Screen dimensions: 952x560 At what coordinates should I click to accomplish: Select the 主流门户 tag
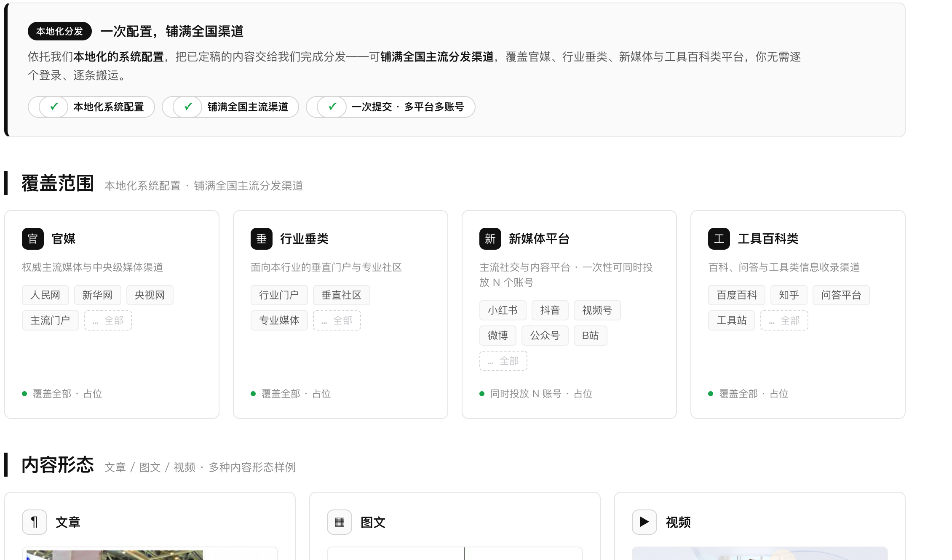(51, 320)
